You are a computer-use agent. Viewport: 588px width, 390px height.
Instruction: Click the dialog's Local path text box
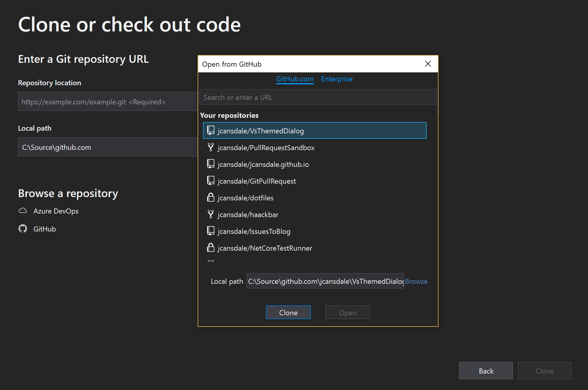click(x=325, y=281)
